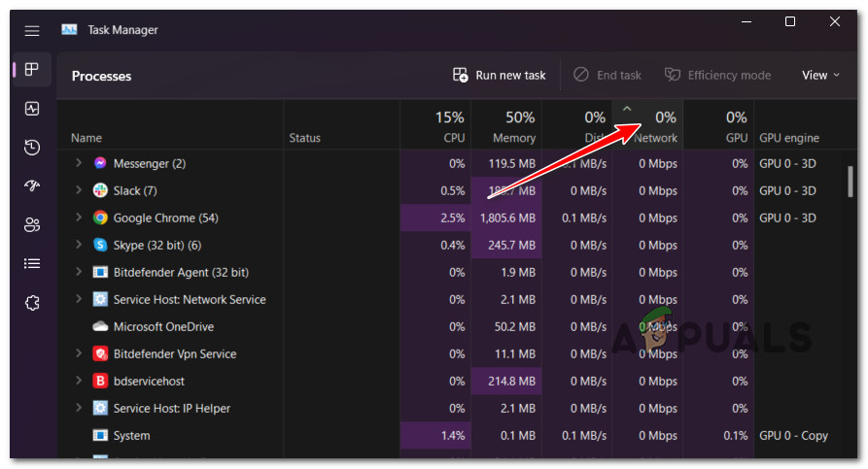868x469 pixels.
Task: Open the Services page icon
Action: click(x=32, y=303)
